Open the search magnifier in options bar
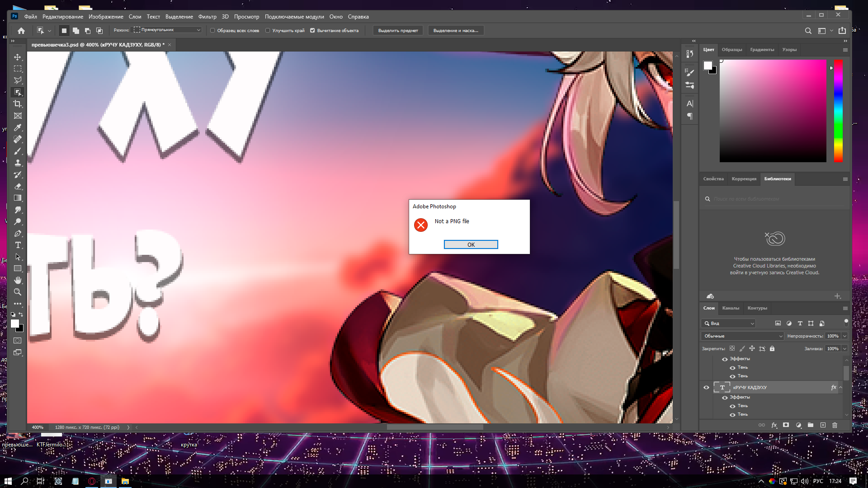The width and height of the screenshot is (868, 488). point(808,31)
